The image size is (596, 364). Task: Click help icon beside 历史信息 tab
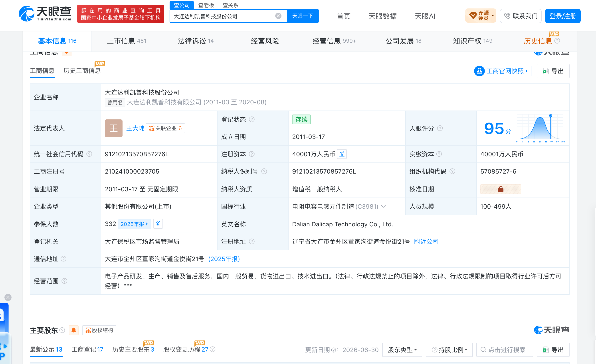(557, 41)
